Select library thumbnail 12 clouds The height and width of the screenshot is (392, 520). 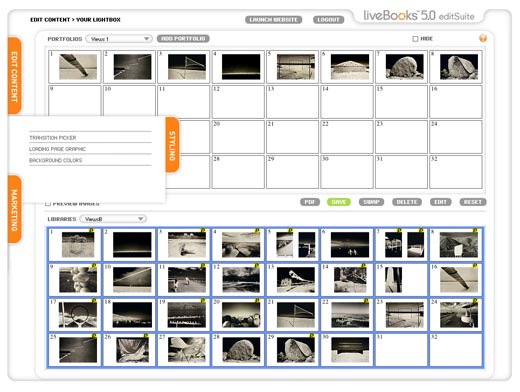(x=241, y=280)
